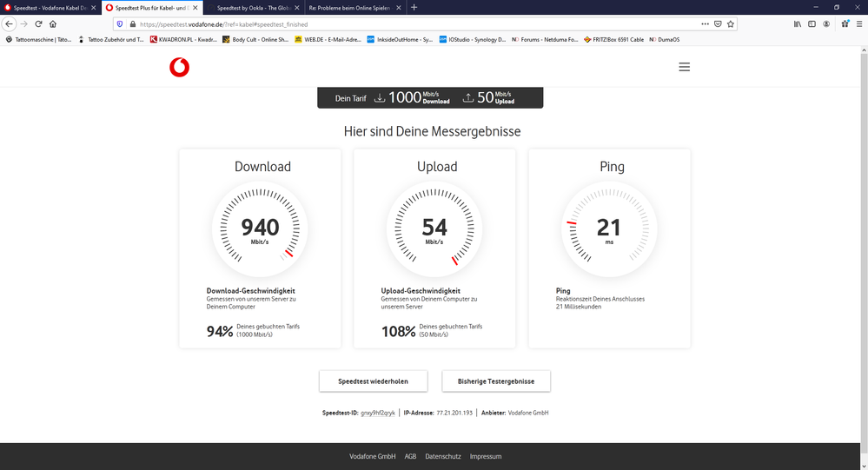This screenshot has width=868, height=470.
Task: Click the Ping gauge showing 21 ms
Action: tap(609, 229)
